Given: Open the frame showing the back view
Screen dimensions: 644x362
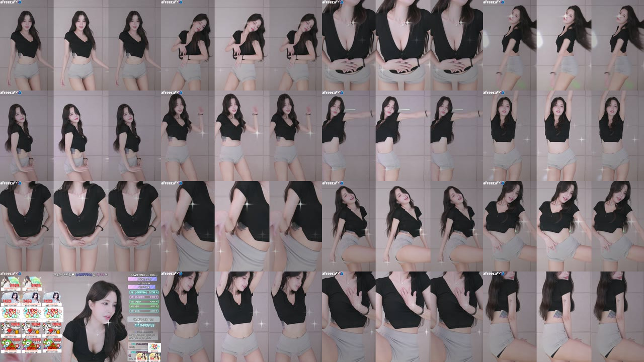Looking at the screenshot, I should [x=563, y=317].
